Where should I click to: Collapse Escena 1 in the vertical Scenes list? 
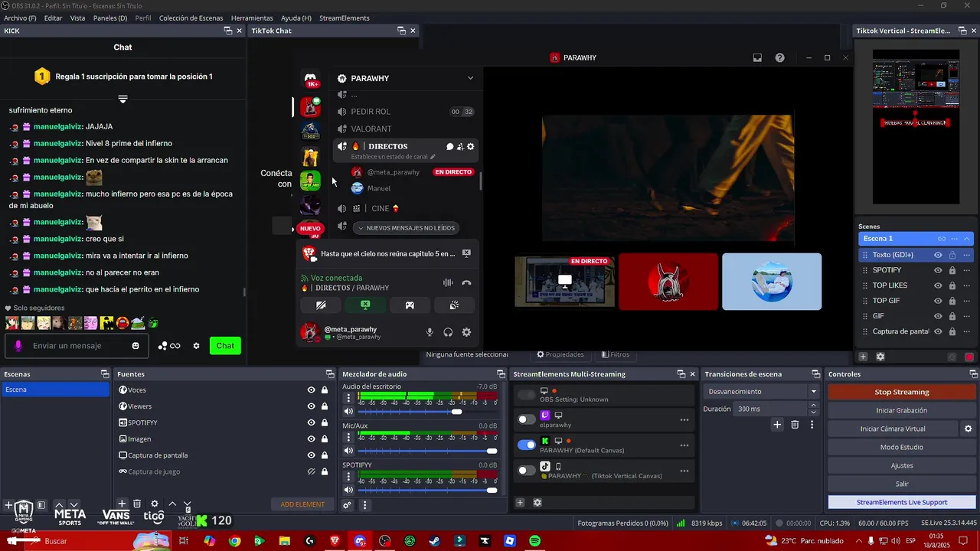click(966, 239)
